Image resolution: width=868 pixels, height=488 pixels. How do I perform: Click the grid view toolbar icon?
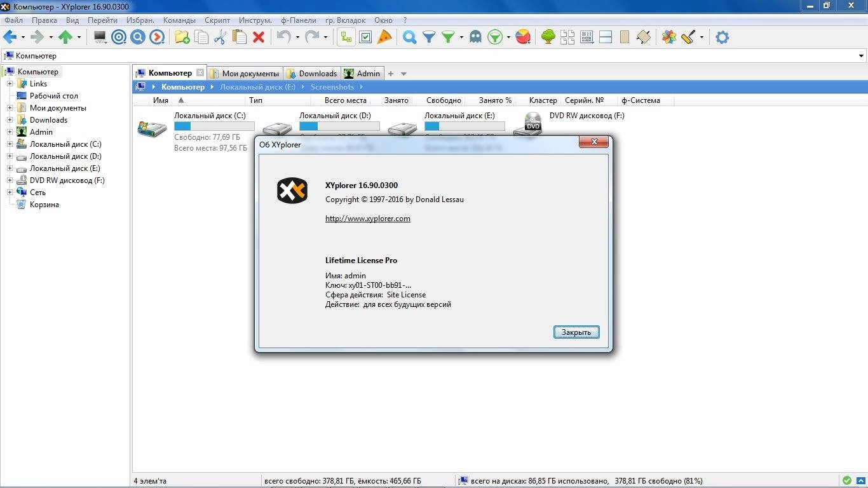pos(587,37)
